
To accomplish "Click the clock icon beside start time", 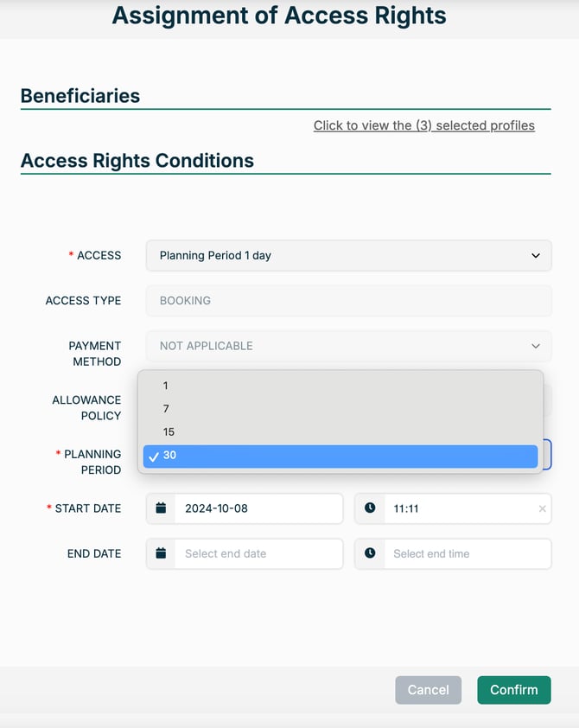I will point(370,508).
